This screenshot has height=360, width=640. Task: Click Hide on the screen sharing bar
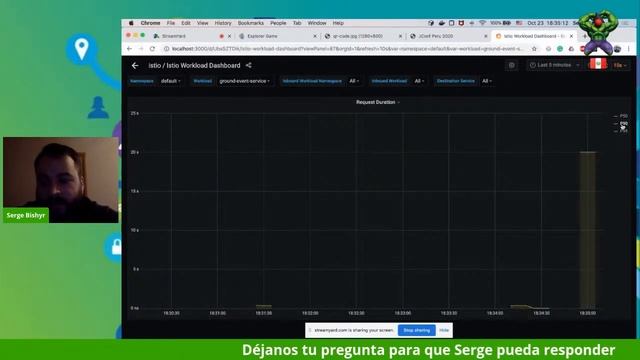point(444,330)
